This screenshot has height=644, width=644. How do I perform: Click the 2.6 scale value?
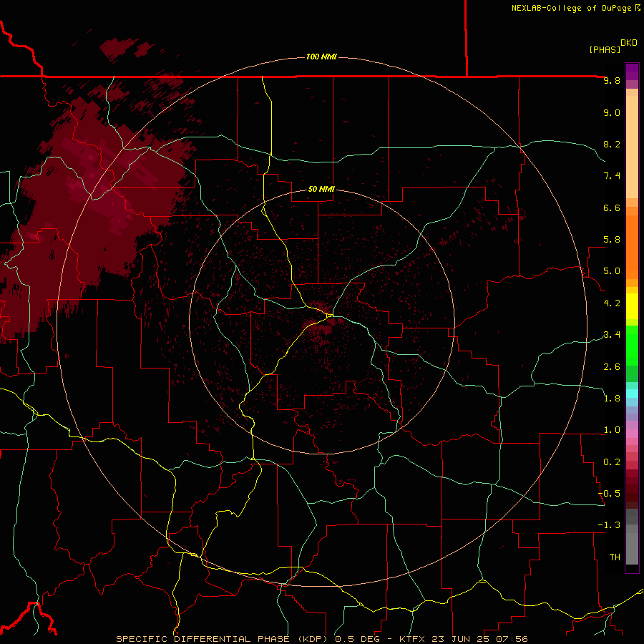click(612, 367)
